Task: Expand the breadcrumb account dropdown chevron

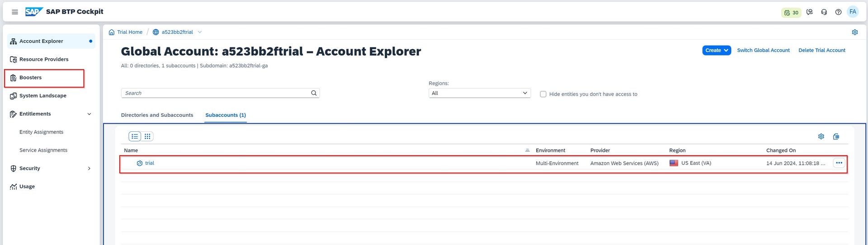Action: pos(200,32)
